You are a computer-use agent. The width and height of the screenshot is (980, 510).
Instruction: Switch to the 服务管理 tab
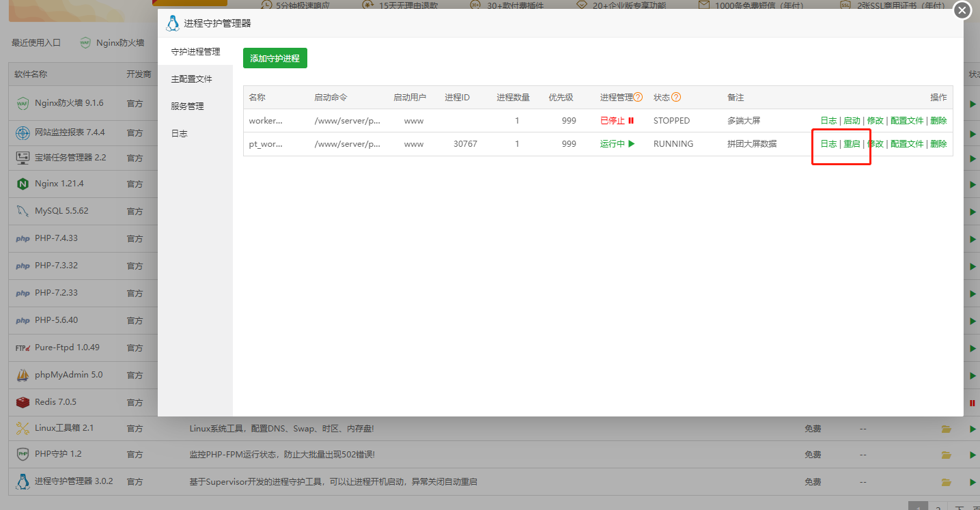click(x=187, y=107)
